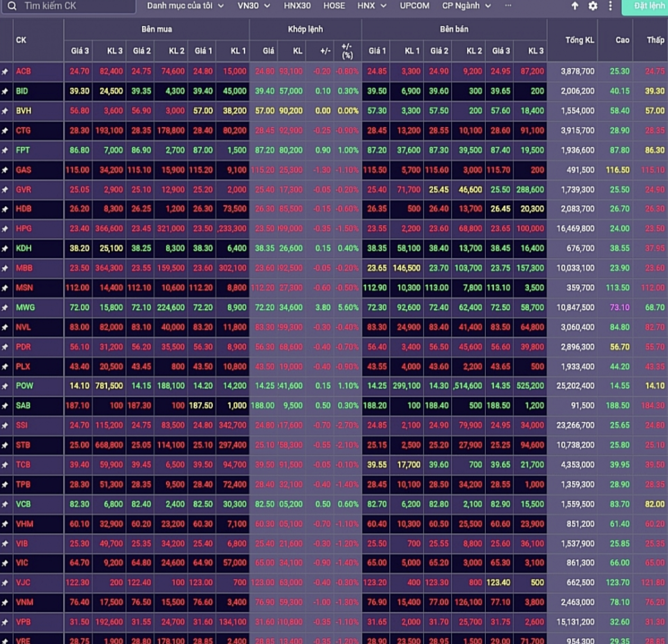This screenshot has height=644, width=668.
Task: Click the 'Tổng KL' column header
Action: click(579, 40)
